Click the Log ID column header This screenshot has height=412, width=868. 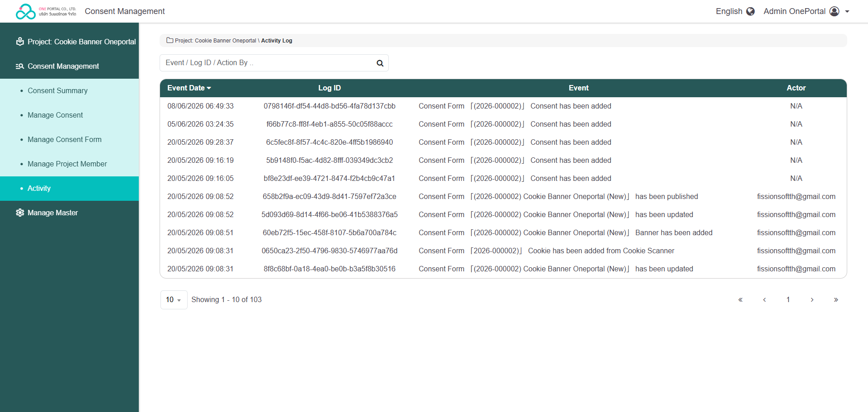[330, 88]
